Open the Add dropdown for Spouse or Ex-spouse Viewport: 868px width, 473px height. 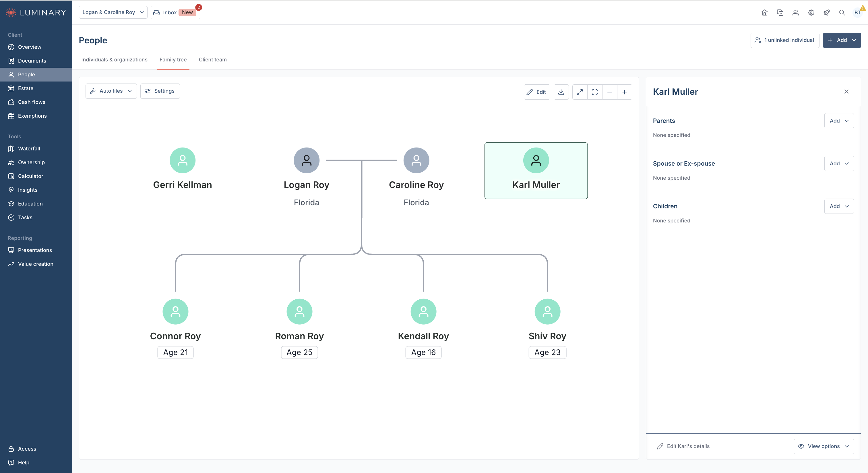(x=839, y=163)
